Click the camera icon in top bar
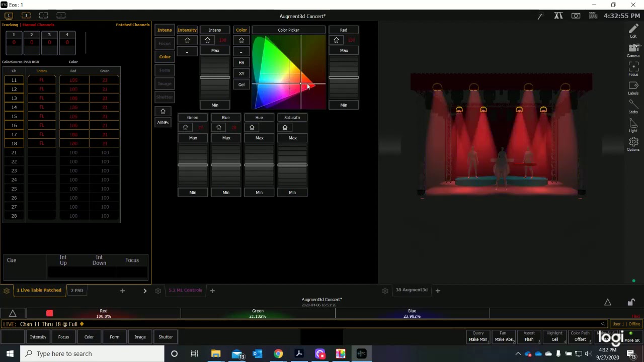The width and height of the screenshot is (644, 362). (x=576, y=16)
